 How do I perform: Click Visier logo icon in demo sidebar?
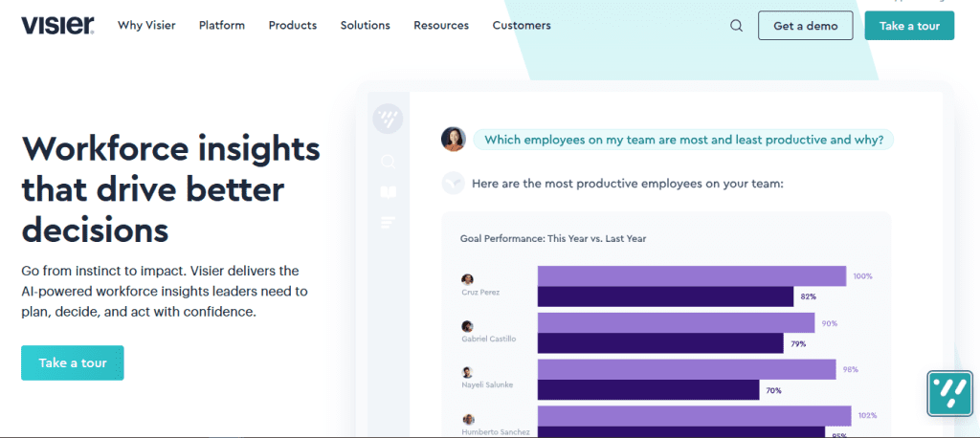point(388,118)
